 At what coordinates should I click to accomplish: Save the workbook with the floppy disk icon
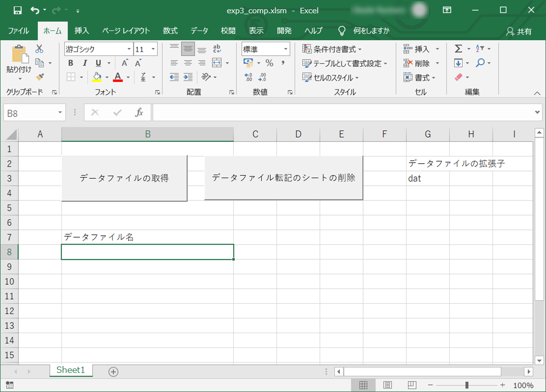(17, 10)
